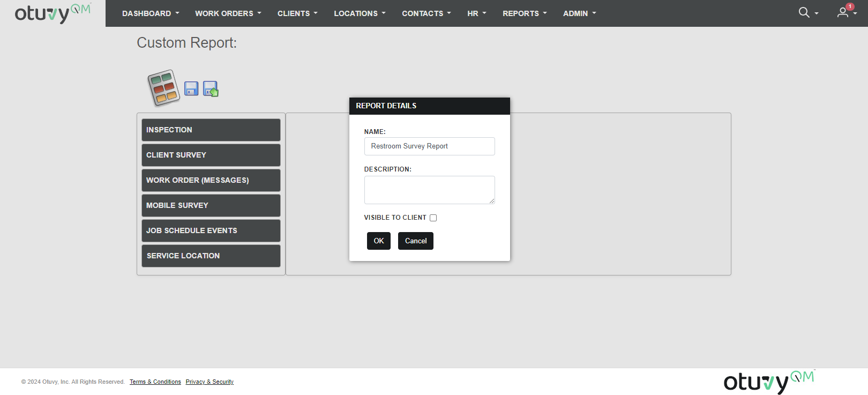
Task: Select the Inspection report category
Action: (x=211, y=130)
